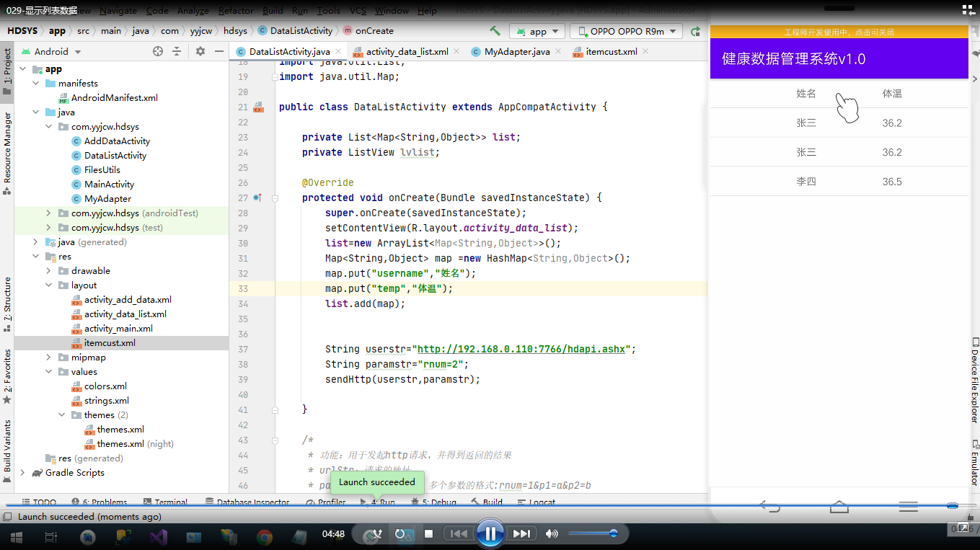The width and height of the screenshot is (980, 550).
Task: Open Google Chrome from the taskbar
Action: pos(265,537)
